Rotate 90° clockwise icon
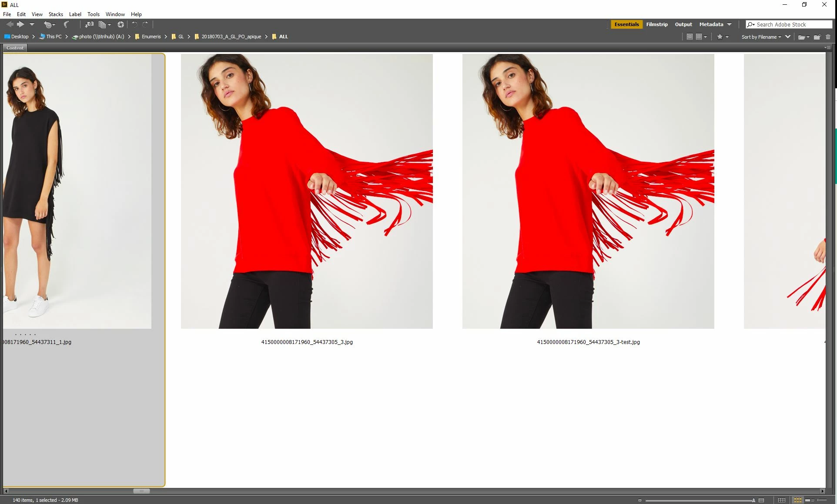Image resolution: width=837 pixels, height=504 pixels. tap(145, 25)
